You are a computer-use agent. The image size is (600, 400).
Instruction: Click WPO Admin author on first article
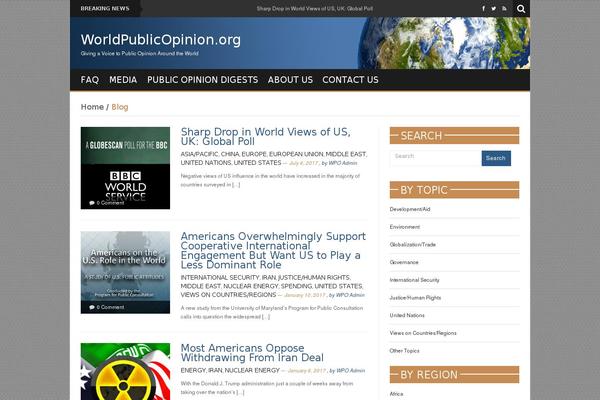[343, 163]
